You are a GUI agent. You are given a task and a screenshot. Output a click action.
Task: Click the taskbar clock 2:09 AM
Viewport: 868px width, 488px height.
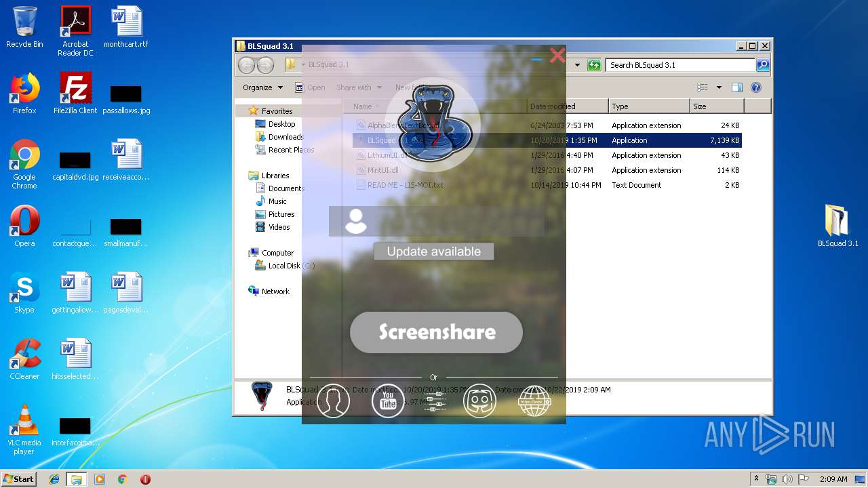[x=833, y=479]
